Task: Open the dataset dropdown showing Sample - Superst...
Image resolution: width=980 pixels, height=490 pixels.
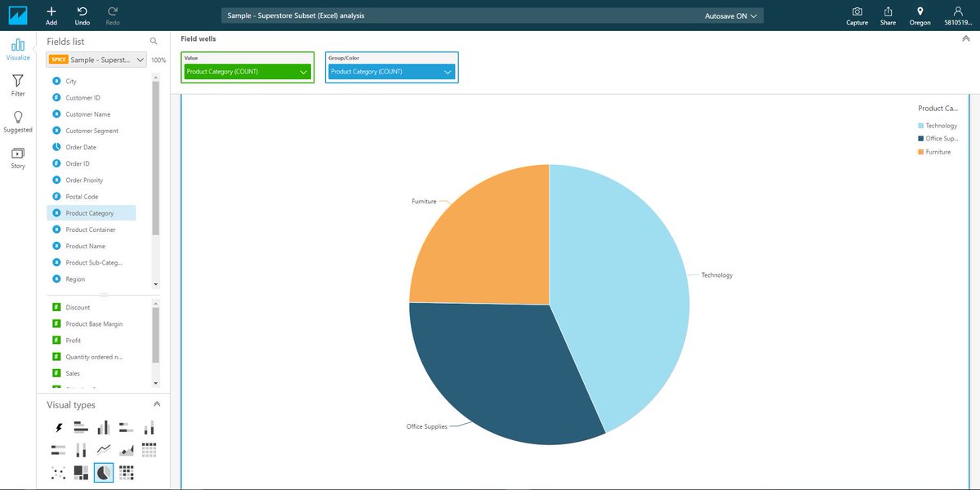Action: (98, 60)
